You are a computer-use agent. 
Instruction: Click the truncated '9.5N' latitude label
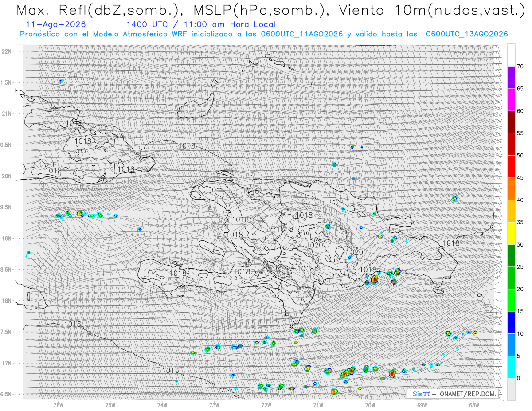(x=6, y=207)
